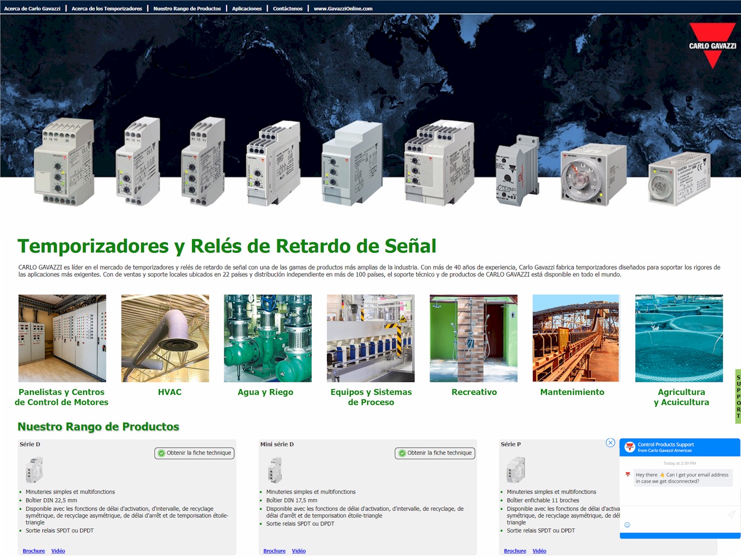Click the Temporizadores y Relés de Retardo heading
The width and height of the screenshot is (741, 560).
point(227,246)
